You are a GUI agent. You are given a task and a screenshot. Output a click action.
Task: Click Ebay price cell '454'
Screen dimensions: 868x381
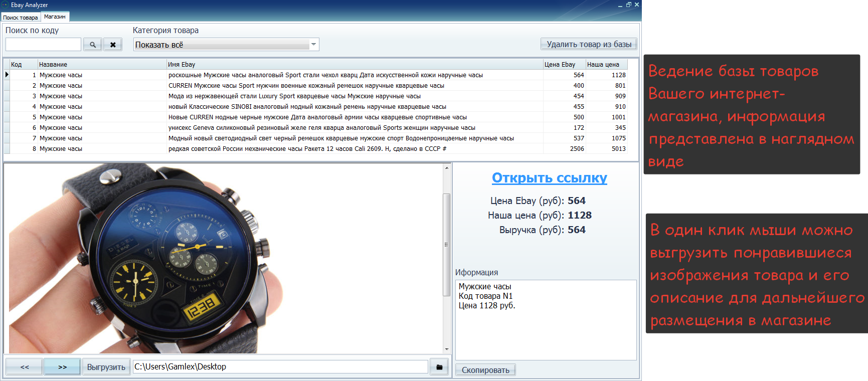point(565,96)
